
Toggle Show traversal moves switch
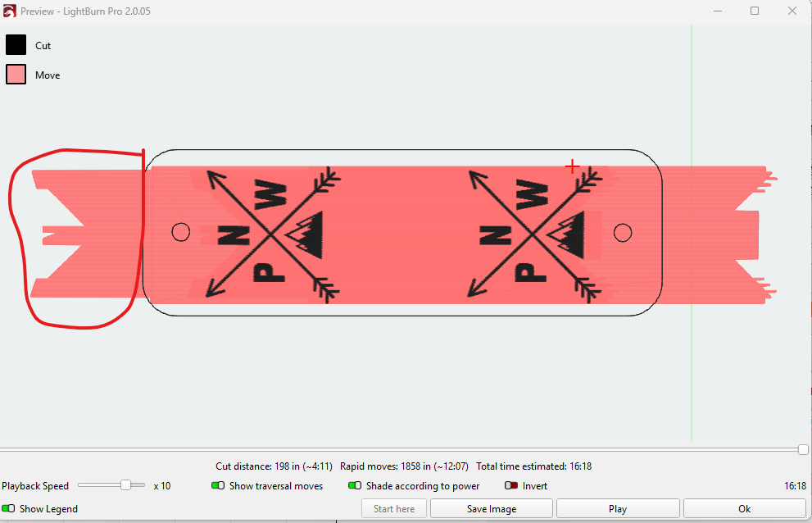click(x=218, y=485)
